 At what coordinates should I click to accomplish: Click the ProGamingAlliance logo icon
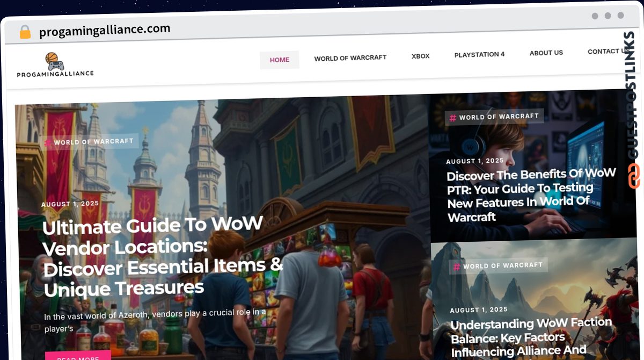pyautogui.click(x=56, y=60)
